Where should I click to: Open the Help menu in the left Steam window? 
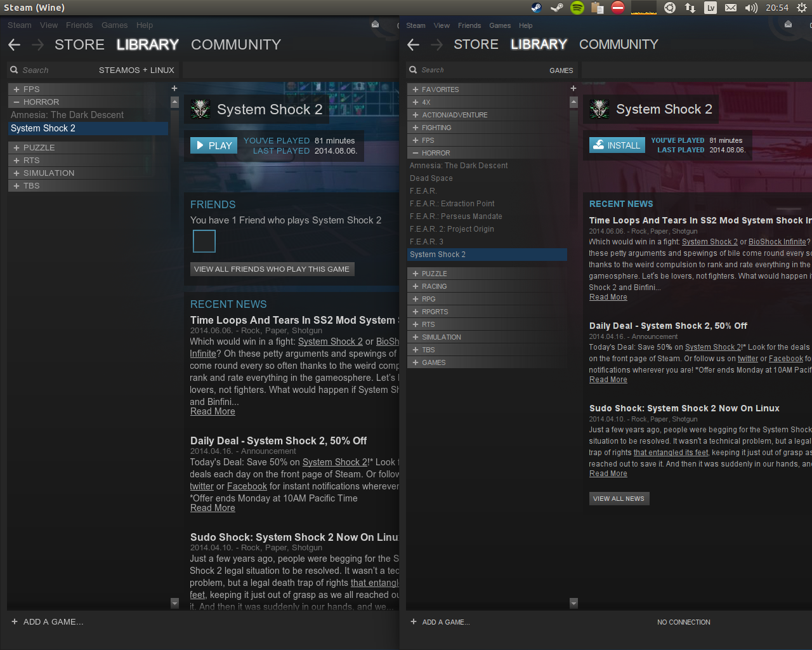[x=145, y=25]
